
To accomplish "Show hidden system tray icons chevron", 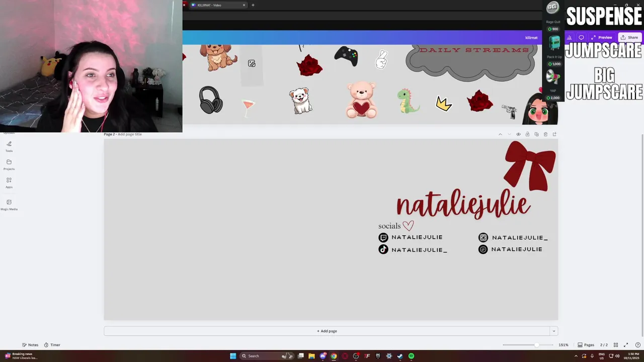I will click(576, 356).
